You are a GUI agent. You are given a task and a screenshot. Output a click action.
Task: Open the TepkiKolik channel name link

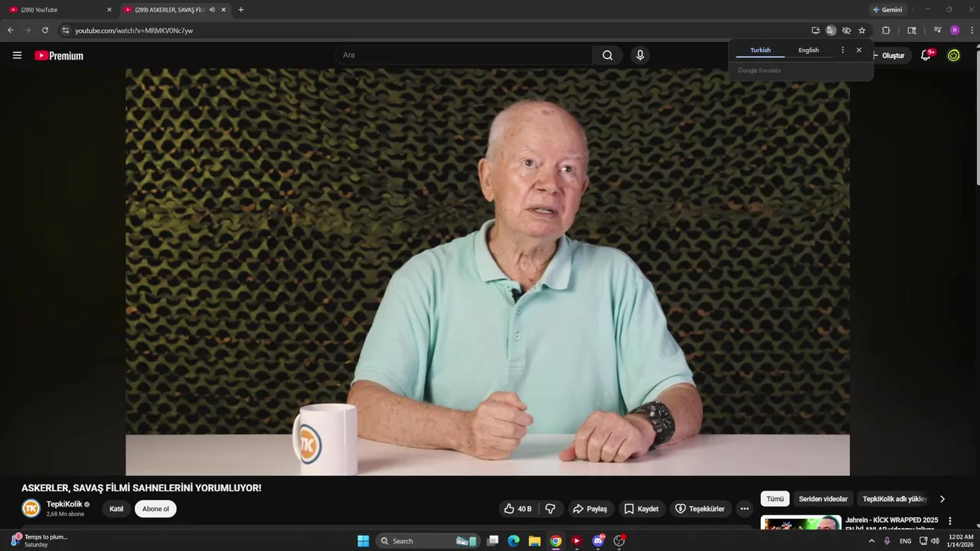(64, 504)
